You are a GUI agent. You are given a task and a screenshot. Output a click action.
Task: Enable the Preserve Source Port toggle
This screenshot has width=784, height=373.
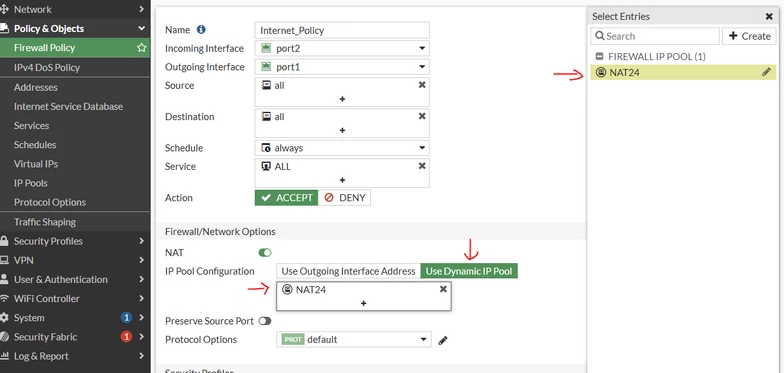[265, 321]
